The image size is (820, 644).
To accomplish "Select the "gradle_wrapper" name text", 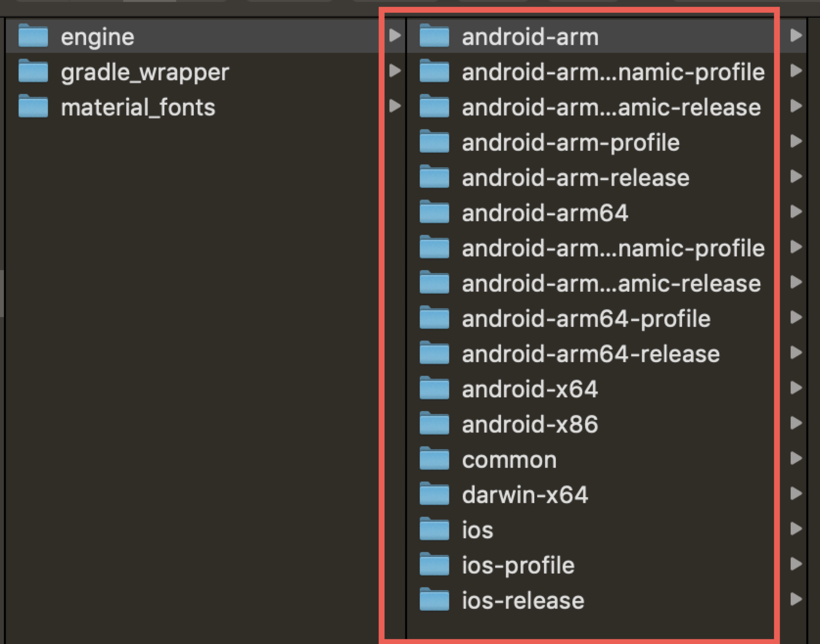I will 145,73.
